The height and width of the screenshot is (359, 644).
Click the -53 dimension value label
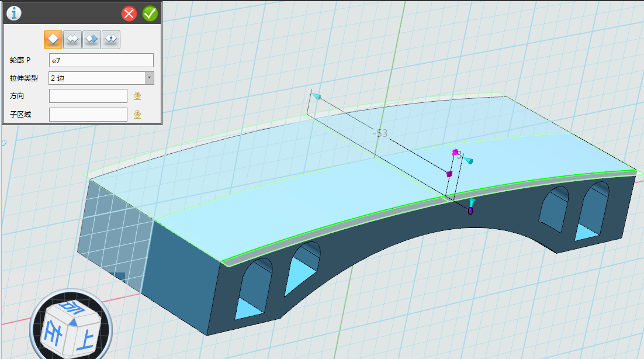(x=380, y=133)
